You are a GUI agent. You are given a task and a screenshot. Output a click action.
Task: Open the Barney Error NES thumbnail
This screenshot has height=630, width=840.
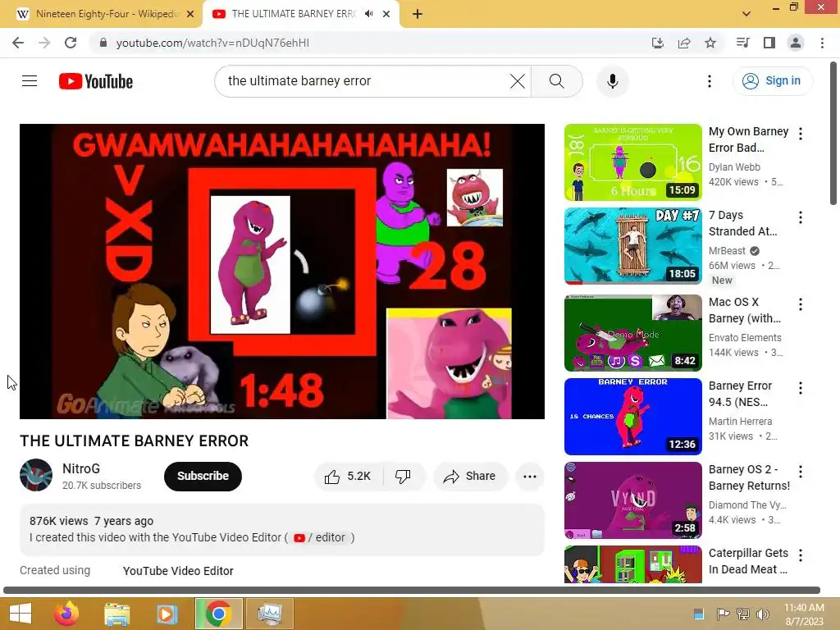[632, 416]
